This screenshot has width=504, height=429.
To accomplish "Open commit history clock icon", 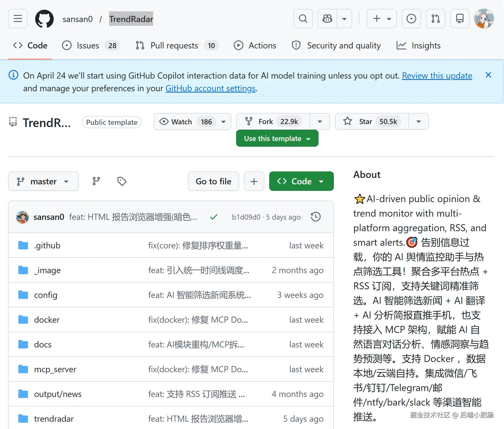I will 316,217.
